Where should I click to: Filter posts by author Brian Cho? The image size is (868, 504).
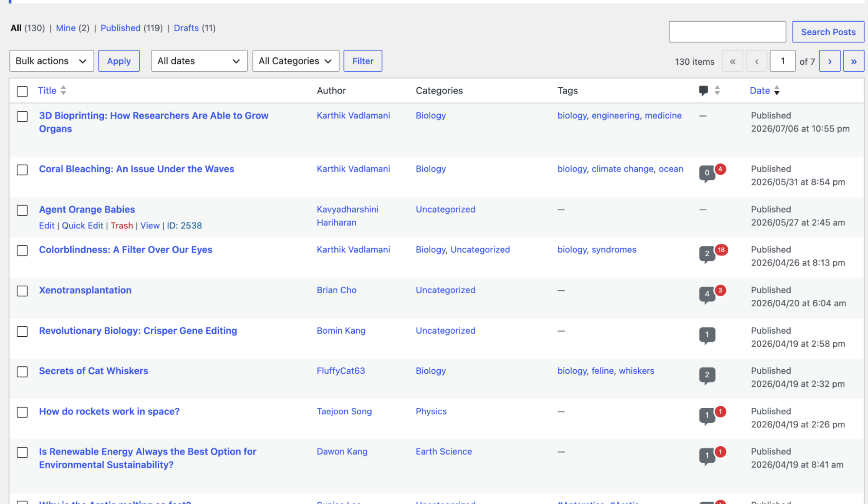click(337, 290)
